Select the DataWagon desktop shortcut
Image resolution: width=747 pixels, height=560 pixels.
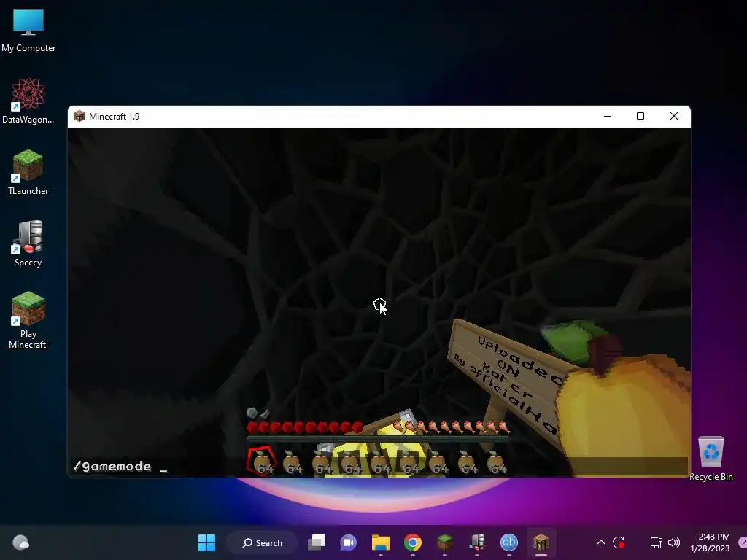(x=28, y=101)
